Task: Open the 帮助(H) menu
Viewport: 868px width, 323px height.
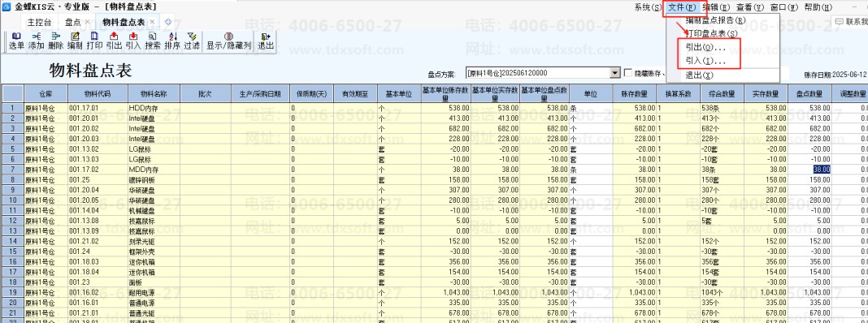Action: tap(818, 7)
